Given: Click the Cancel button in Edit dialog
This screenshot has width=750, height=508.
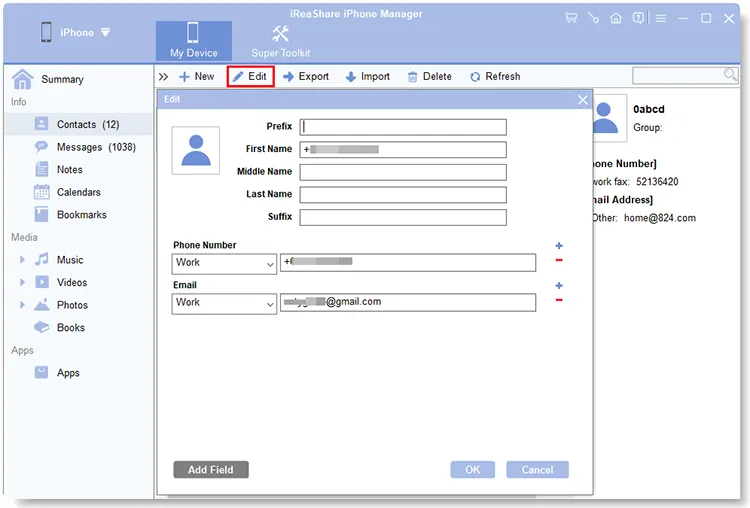Looking at the screenshot, I should tap(538, 470).
